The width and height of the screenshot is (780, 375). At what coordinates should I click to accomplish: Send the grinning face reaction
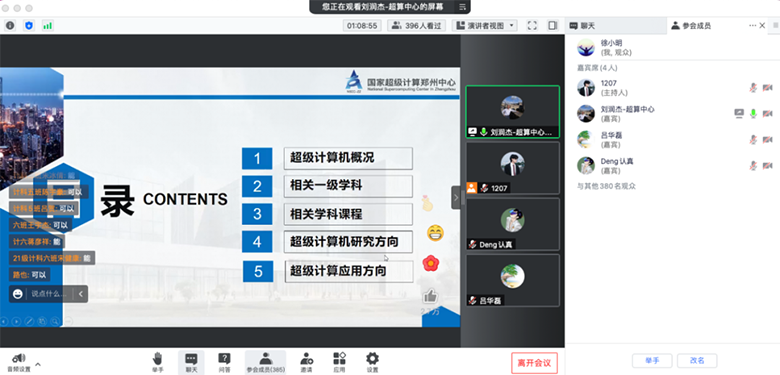tap(435, 233)
